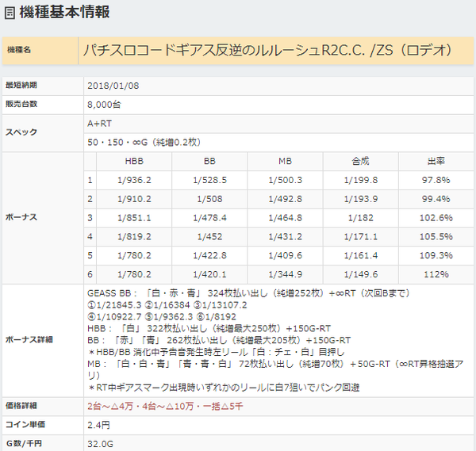
Task: Select delivery date 2018/01/08
Action: [x=113, y=86]
